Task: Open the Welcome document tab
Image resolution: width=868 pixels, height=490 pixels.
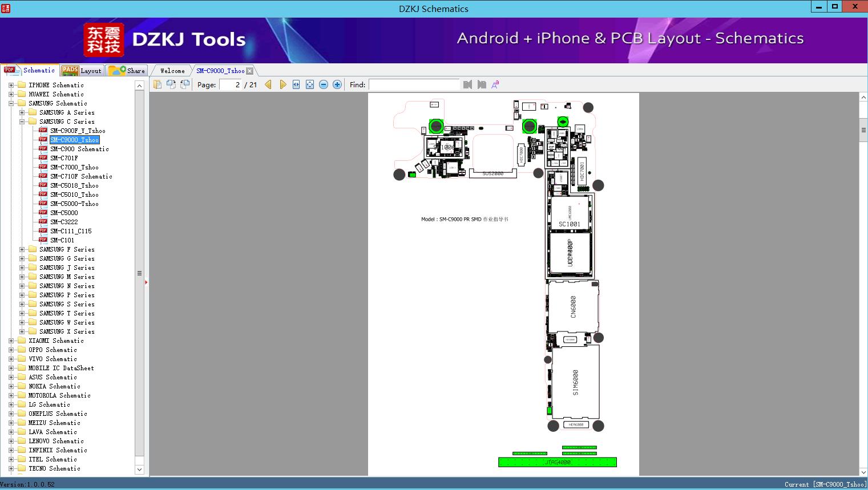Action: (x=172, y=71)
